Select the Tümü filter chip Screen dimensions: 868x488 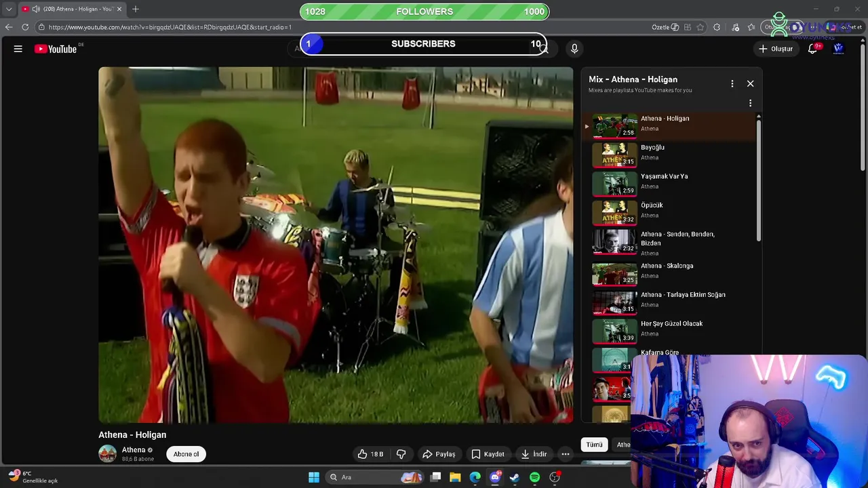(594, 445)
